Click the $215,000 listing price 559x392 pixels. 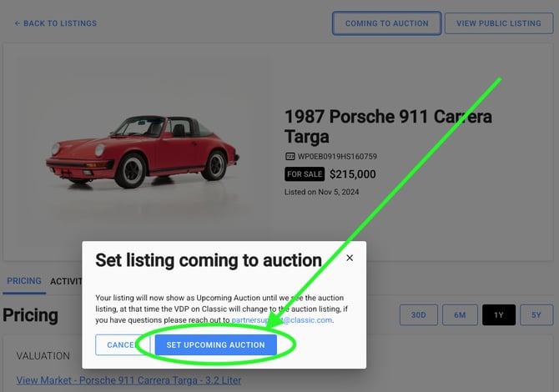click(353, 175)
